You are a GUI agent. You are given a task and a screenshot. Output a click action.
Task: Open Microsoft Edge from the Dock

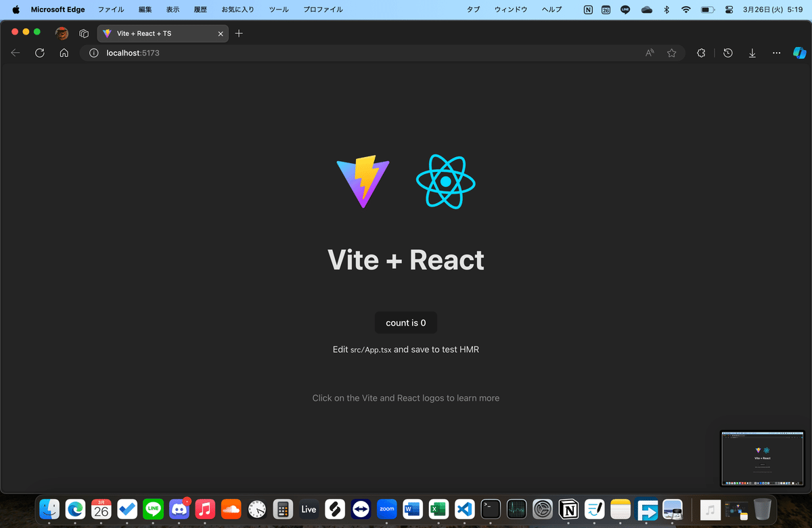coord(75,509)
